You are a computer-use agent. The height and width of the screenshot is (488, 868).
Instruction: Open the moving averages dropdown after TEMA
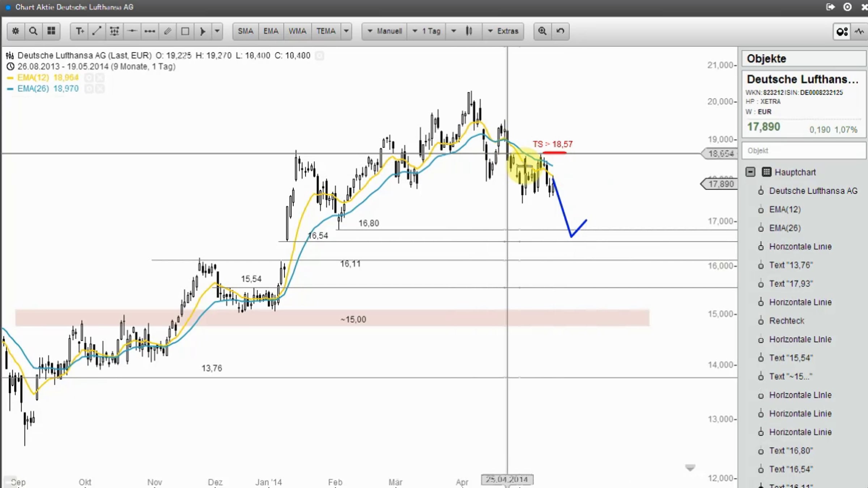click(346, 31)
